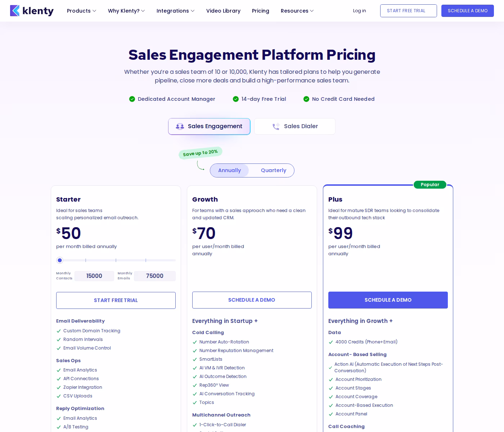
Task: Open the Resources dropdown
Action: point(297,11)
